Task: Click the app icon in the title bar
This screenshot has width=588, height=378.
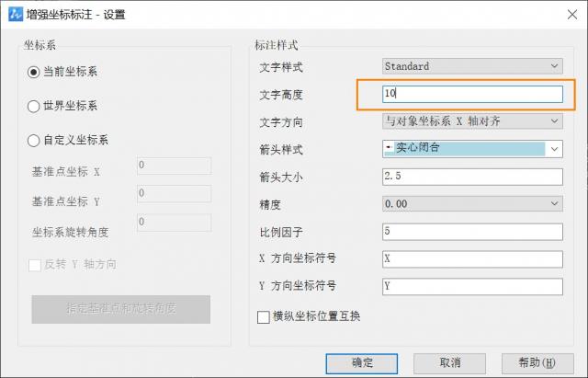Action: [15, 14]
